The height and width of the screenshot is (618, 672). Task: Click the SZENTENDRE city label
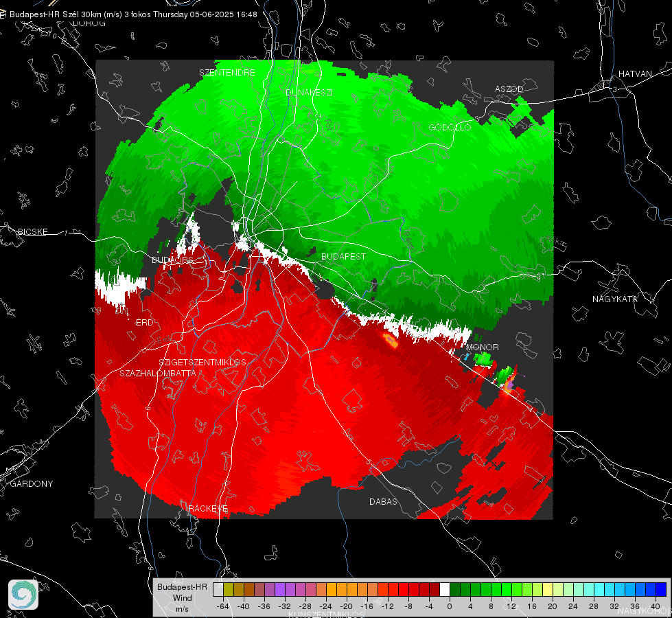pos(227,73)
